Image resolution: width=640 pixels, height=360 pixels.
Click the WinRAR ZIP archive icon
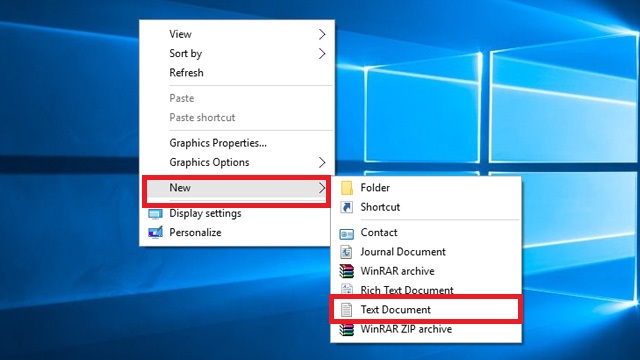click(347, 329)
